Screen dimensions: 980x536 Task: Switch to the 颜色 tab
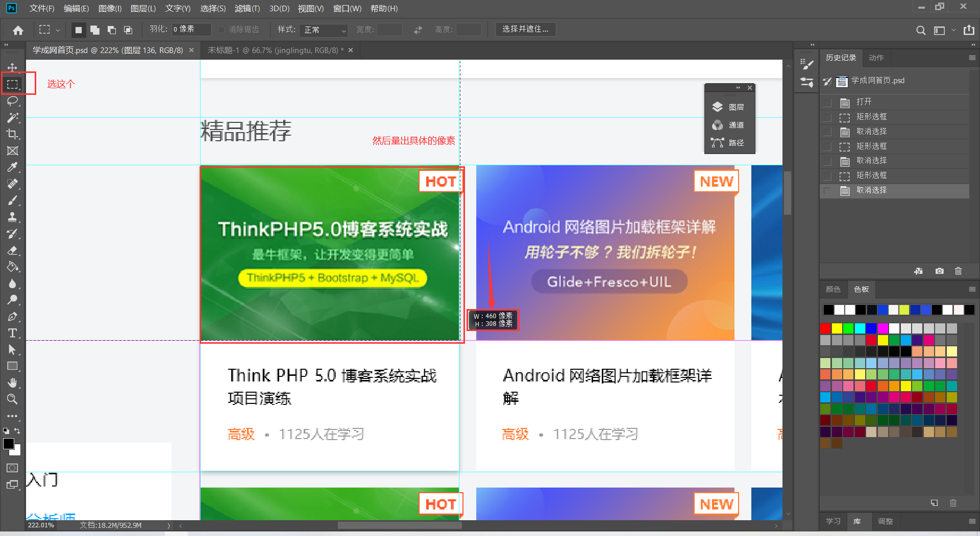pos(833,289)
